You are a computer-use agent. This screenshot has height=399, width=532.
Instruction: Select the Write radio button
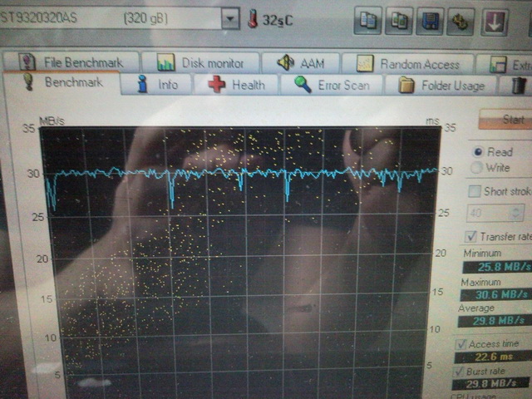pyautogui.click(x=477, y=168)
